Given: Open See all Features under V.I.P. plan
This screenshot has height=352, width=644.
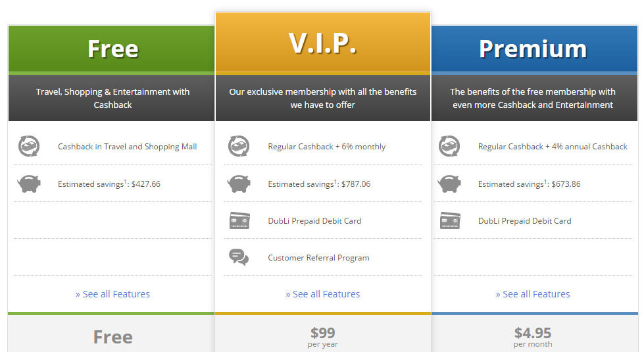Looking at the screenshot, I should pos(323,294).
